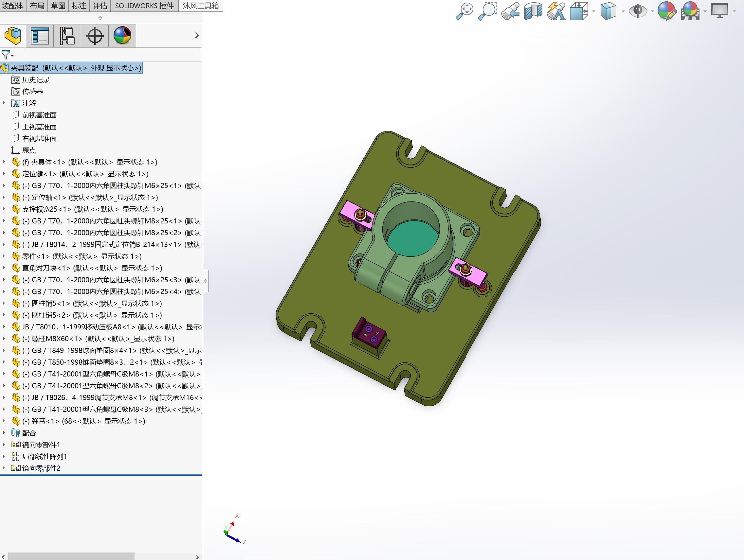
Task: Click the tree's horizontal scrollbar right arrow
Action: point(197,557)
